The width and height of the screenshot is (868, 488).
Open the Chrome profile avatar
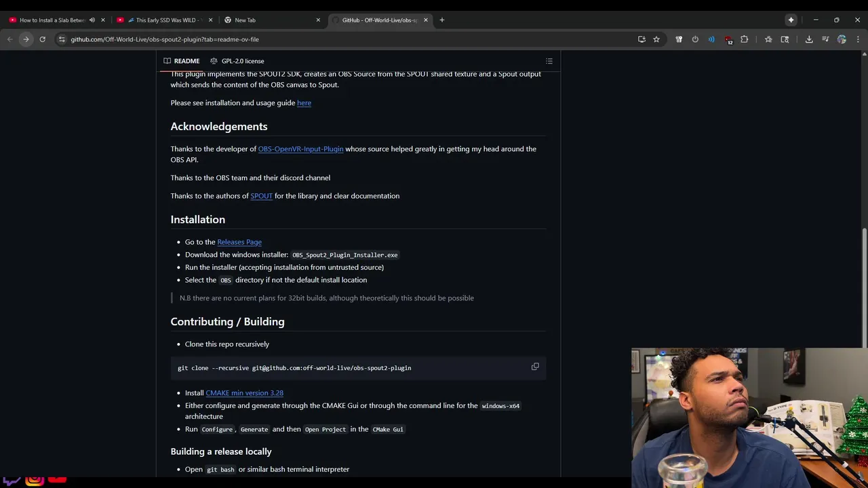tap(842, 39)
